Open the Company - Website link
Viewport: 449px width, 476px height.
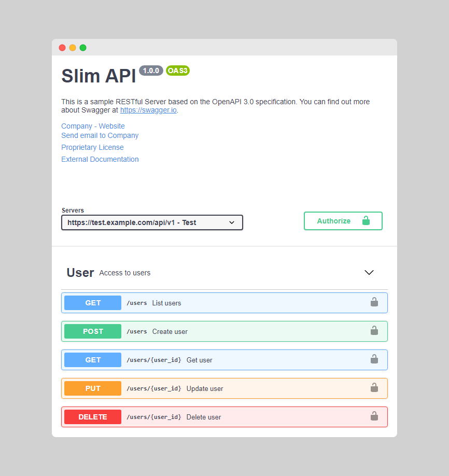point(93,126)
